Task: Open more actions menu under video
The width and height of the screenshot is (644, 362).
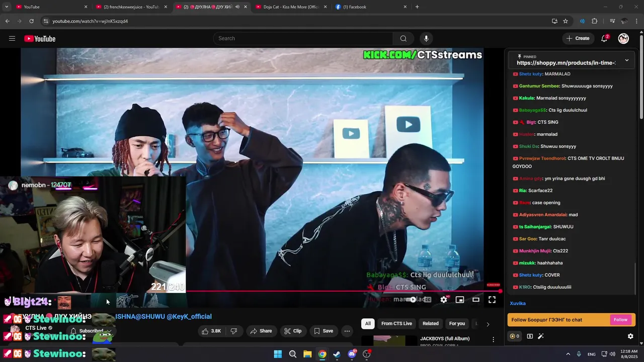Action: [347, 331]
